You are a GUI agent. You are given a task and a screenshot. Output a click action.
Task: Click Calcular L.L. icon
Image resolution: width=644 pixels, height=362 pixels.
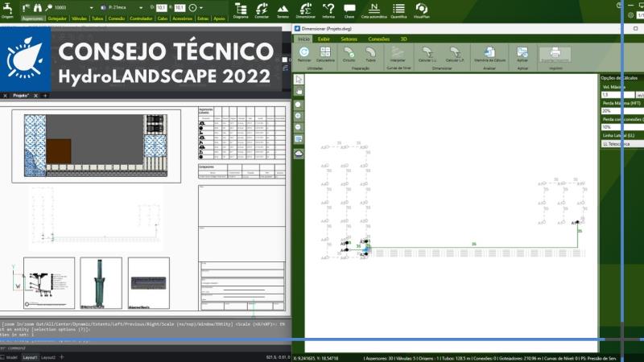[427, 54]
